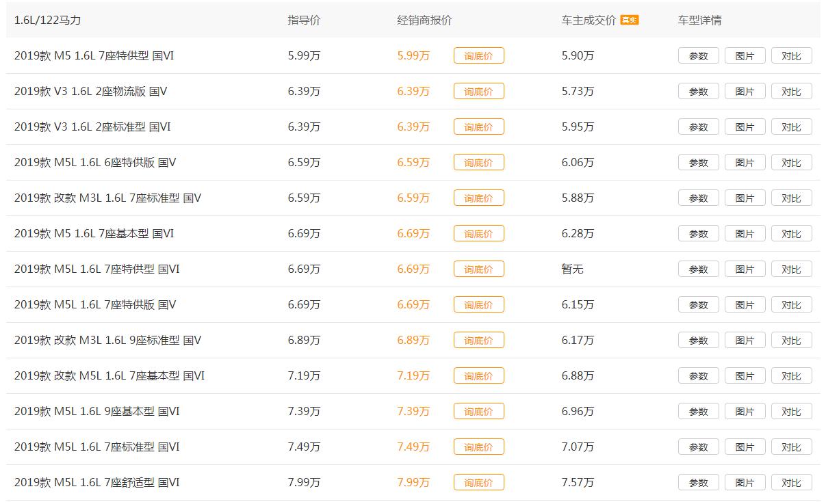Screen dimensions: 826x504
Task: Open 2019款 M5L 1.6L 7座舒适型 link
Action: 96,483
